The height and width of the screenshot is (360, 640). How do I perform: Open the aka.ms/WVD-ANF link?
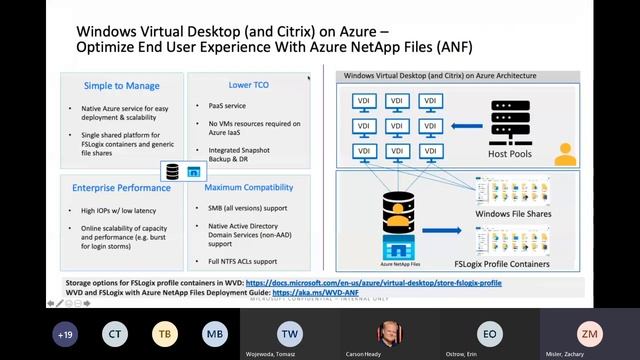tap(316, 293)
